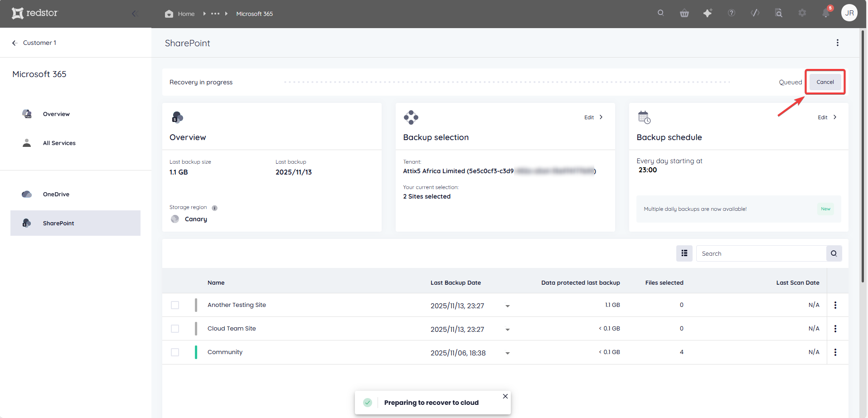Open the help question mark icon
Image resolution: width=868 pixels, height=418 pixels.
[x=732, y=13]
